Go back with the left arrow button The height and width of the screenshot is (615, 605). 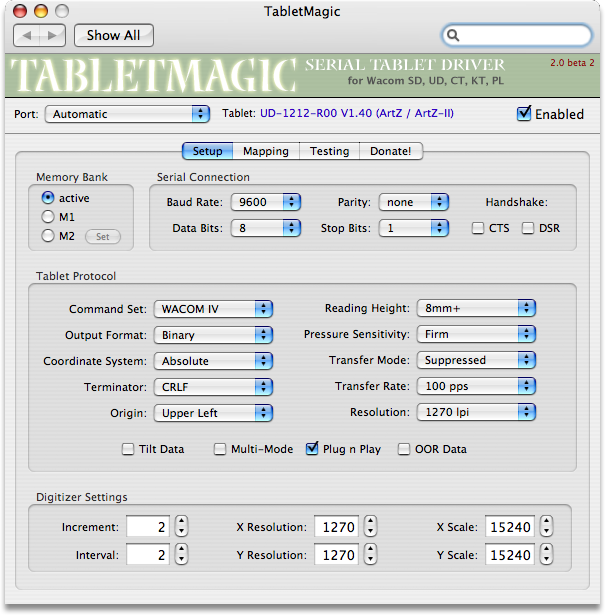click(x=27, y=36)
